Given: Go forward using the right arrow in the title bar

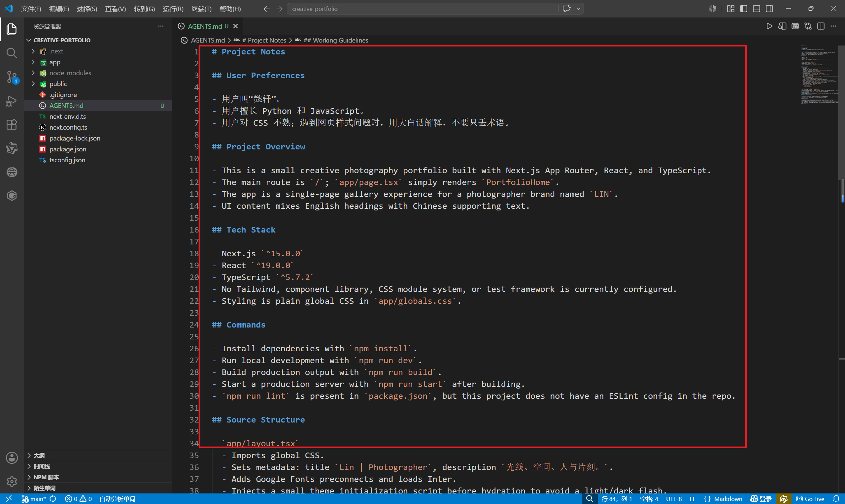Looking at the screenshot, I should pos(279,9).
